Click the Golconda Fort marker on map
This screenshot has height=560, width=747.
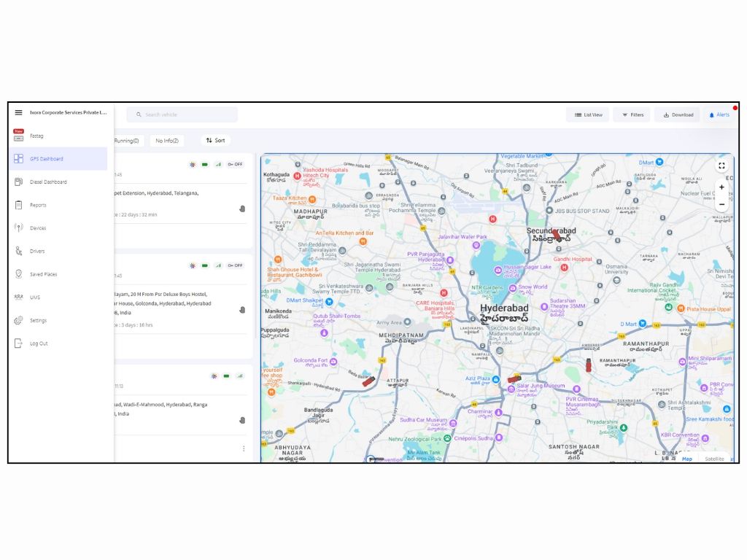tap(333, 362)
